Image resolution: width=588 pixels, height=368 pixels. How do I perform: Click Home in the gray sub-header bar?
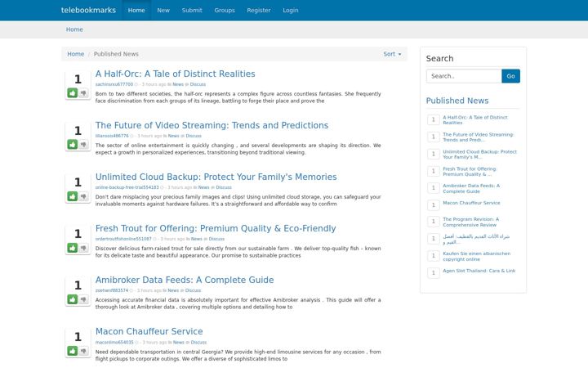74,29
